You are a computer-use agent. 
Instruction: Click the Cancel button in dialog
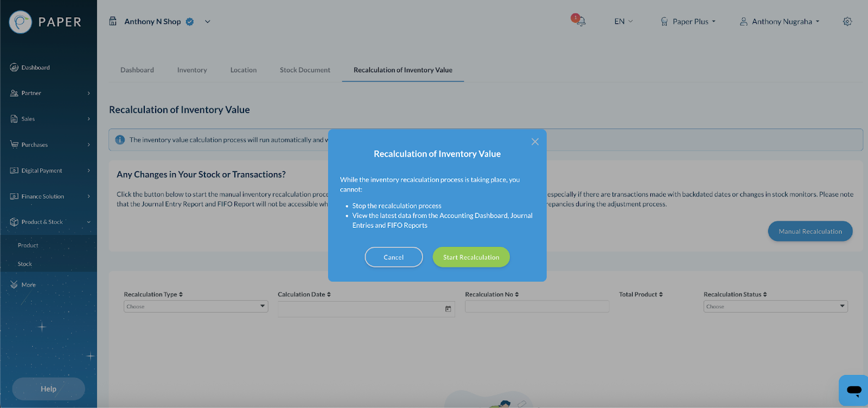click(394, 257)
